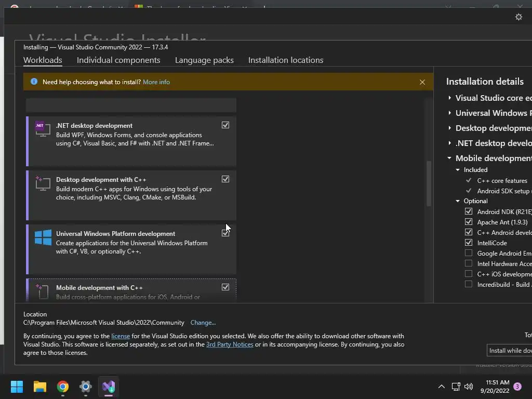
Task: Uncheck the .NET desktop development workload
Action: [x=225, y=125]
